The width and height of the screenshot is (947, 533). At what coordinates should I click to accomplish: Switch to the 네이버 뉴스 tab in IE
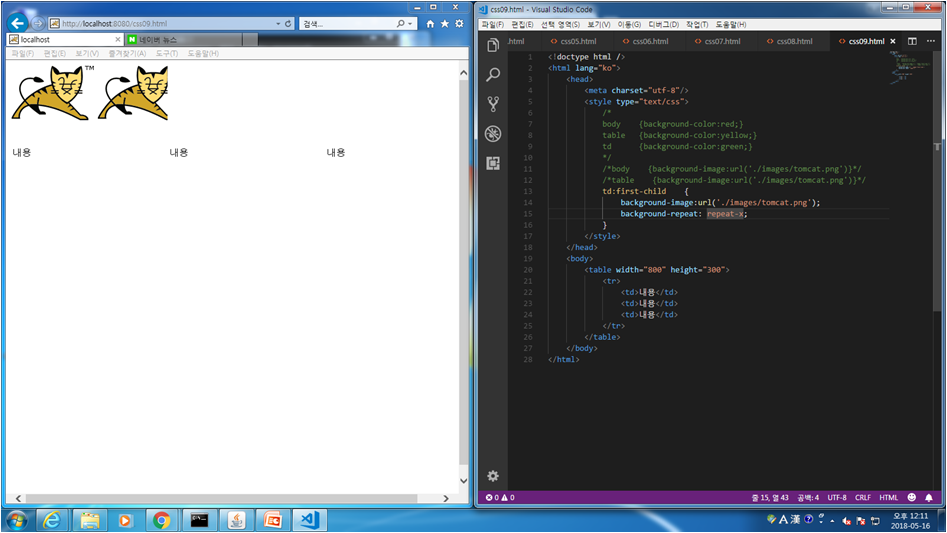point(184,39)
